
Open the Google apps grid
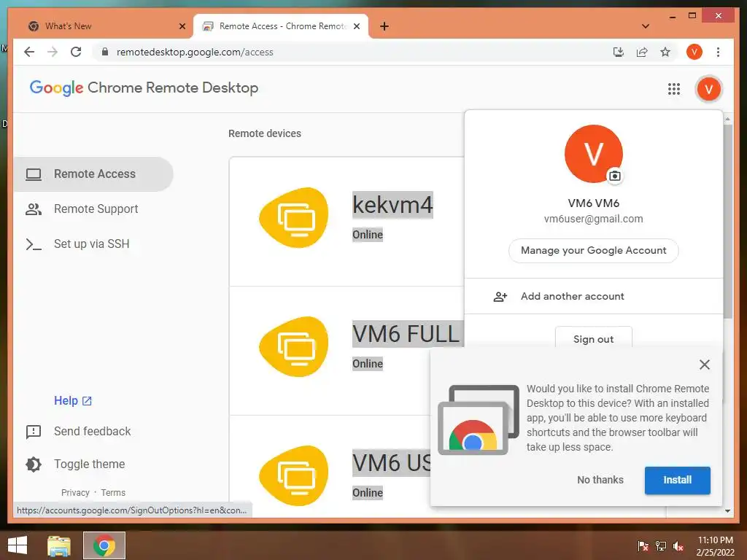coord(673,89)
